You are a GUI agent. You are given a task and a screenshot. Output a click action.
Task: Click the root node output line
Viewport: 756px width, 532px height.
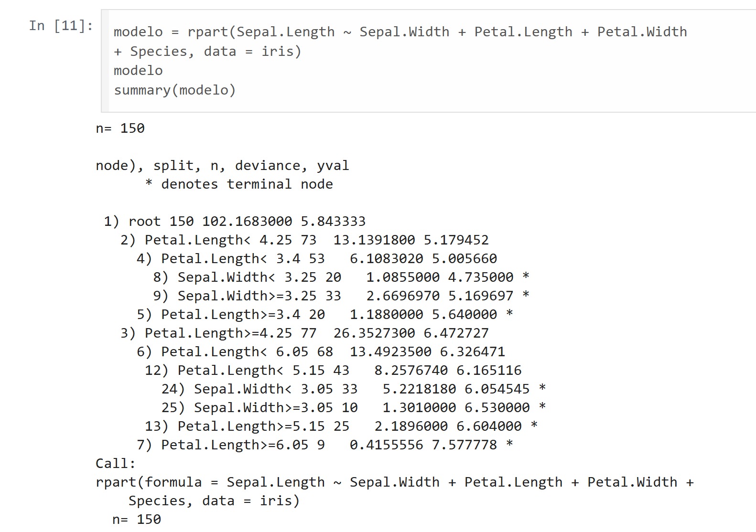coord(234,222)
